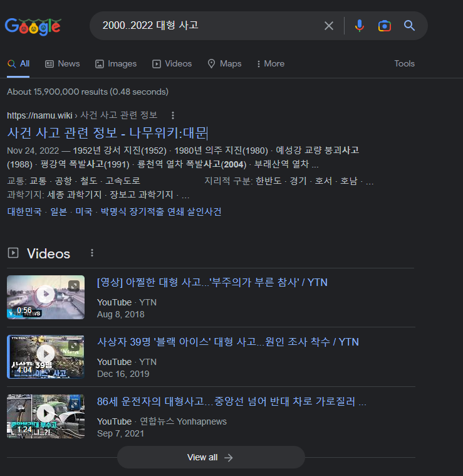Screen dimensions: 463x476
Task: Switch to the Maps tab
Action: (224, 64)
